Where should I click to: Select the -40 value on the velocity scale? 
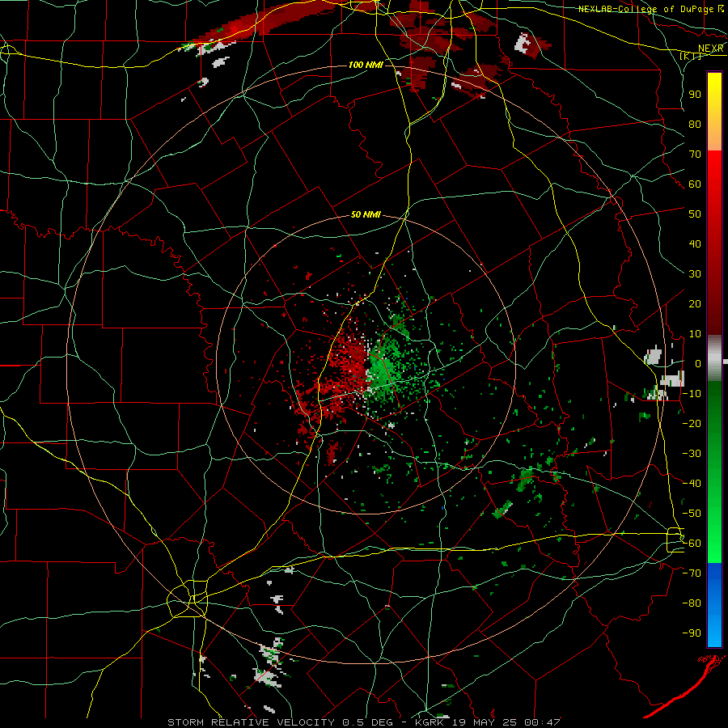pos(692,484)
